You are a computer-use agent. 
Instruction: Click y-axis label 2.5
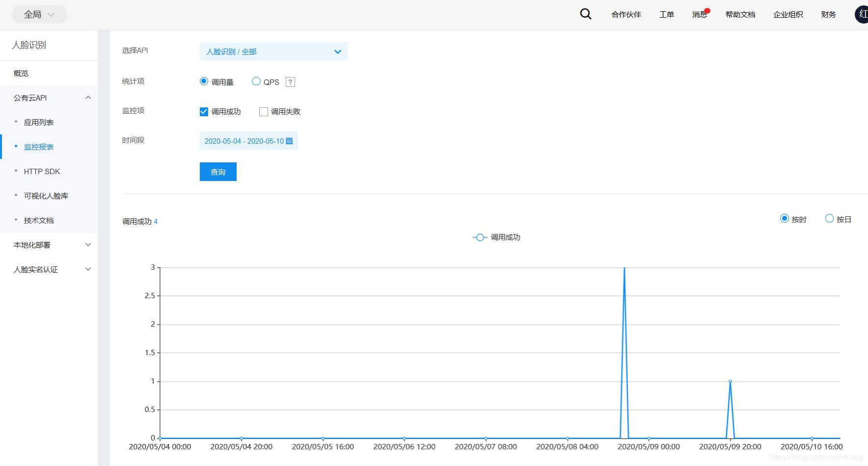150,296
